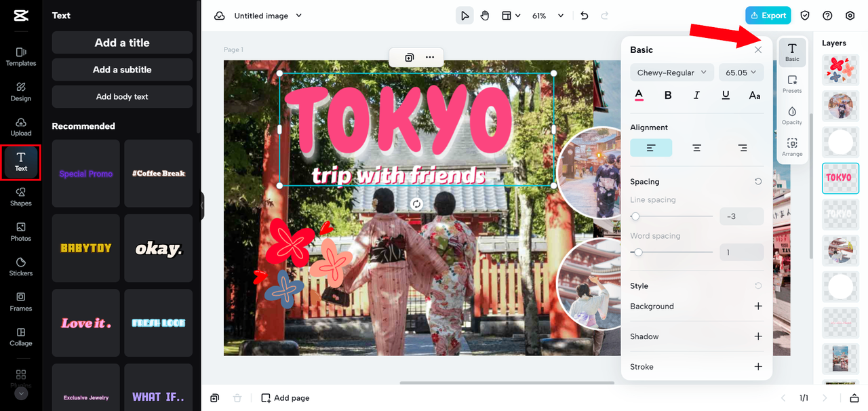The height and width of the screenshot is (411, 868).
Task: Select the pink TOKYO layer thumbnail
Action: point(841,178)
